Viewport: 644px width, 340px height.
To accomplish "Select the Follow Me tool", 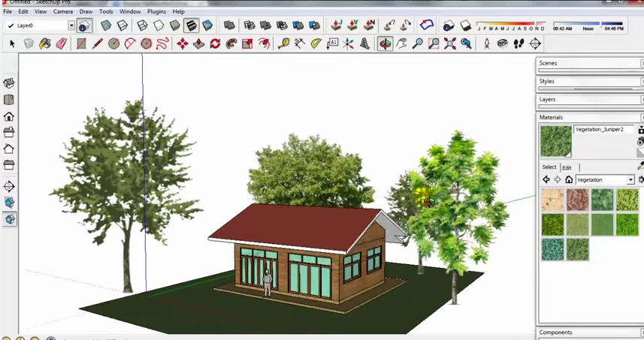I will pos(231,44).
